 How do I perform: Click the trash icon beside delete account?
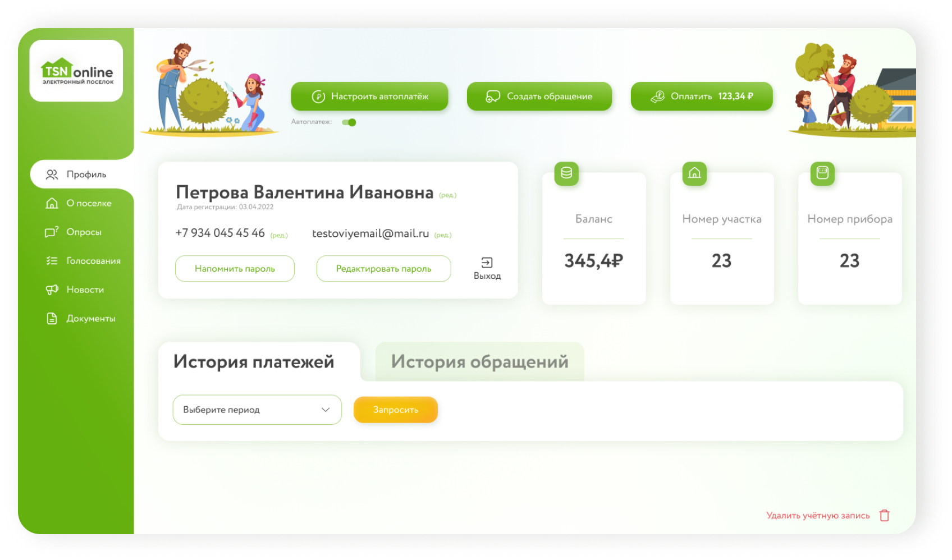[x=885, y=515]
